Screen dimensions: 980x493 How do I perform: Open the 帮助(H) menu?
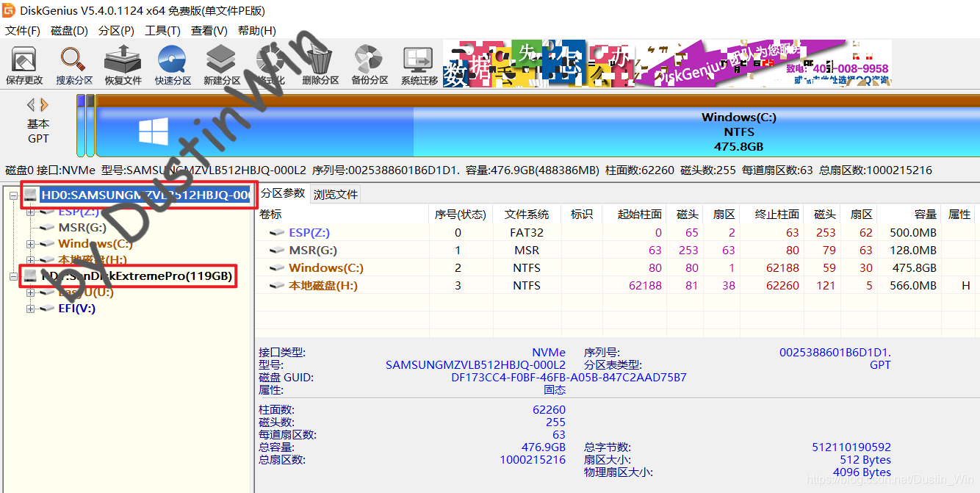coord(256,31)
